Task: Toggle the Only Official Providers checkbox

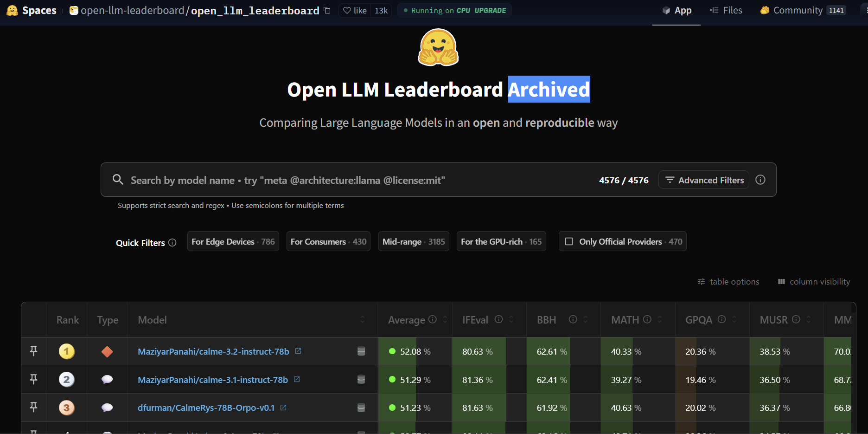Action: pyautogui.click(x=569, y=241)
